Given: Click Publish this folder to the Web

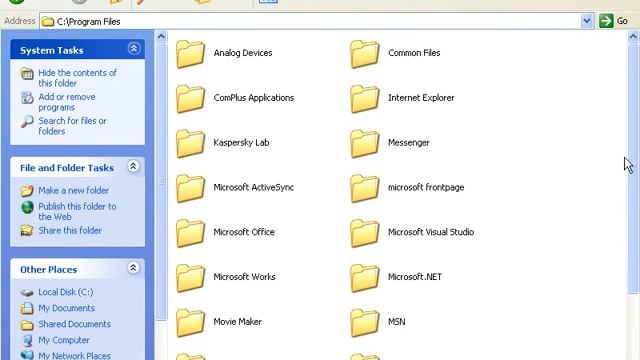Looking at the screenshot, I should coord(77,212).
